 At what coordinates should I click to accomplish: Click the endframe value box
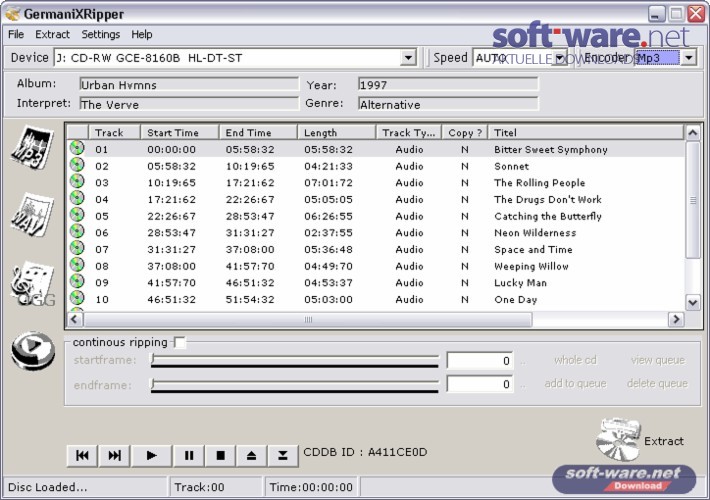pos(480,384)
